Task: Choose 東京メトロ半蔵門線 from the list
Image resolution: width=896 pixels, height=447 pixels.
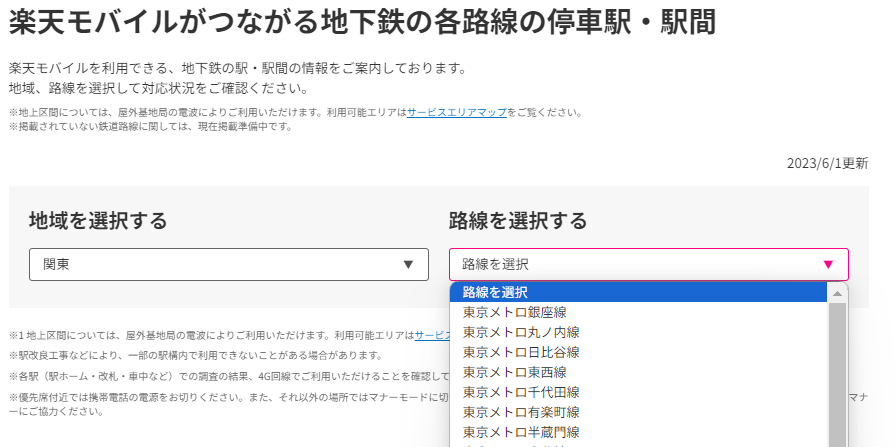Action: (x=638, y=432)
